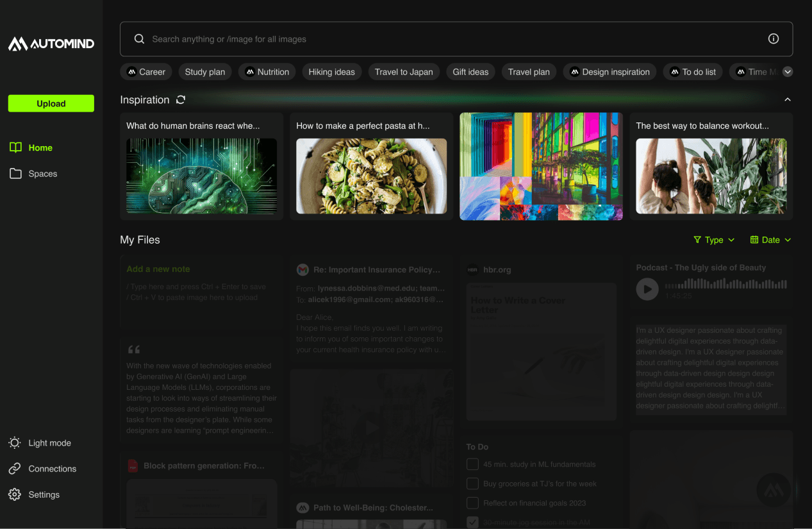Open the colorful collage inspiration image
Viewport: 812px width, 529px height.
[542, 167]
